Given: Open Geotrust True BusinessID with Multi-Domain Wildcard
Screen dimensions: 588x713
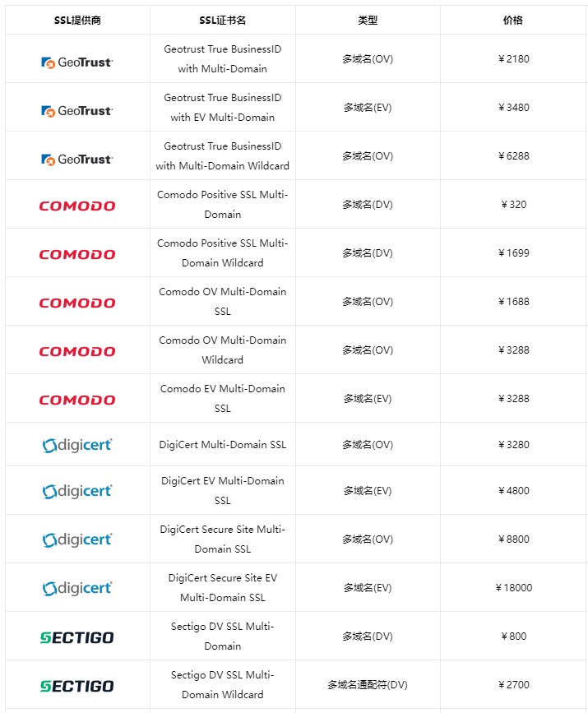Looking at the screenshot, I should (x=222, y=156).
